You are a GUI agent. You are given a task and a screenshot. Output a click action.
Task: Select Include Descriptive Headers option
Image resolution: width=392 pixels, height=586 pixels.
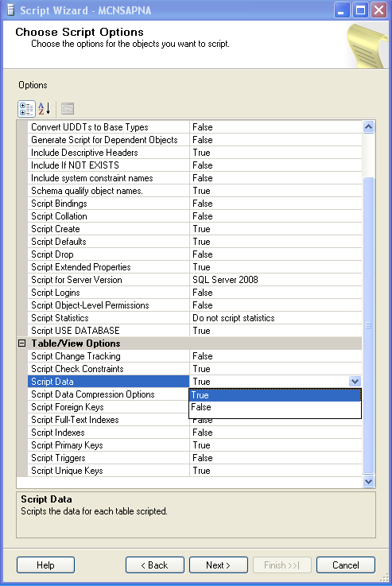[195, 153]
